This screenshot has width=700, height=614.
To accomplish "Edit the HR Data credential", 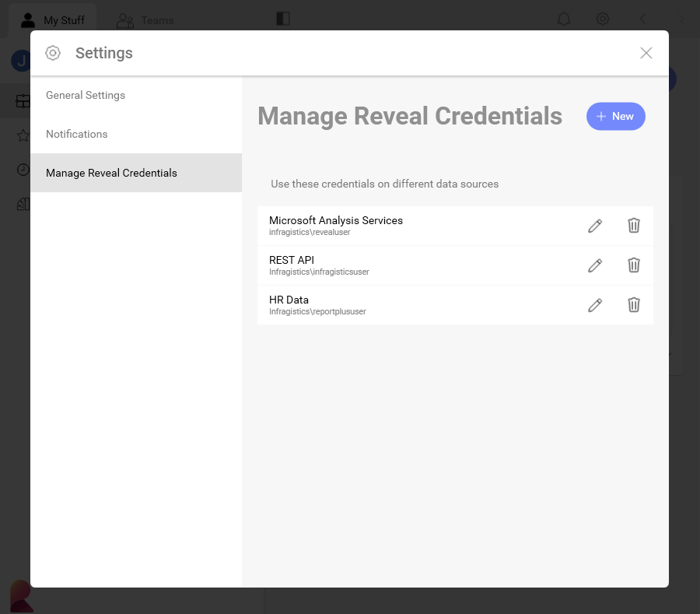I will click(x=595, y=305).
